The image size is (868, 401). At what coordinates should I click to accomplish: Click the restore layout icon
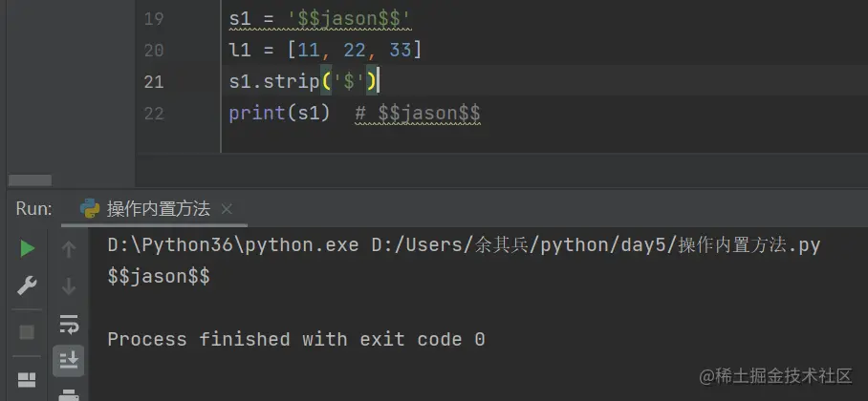point(27,379)
